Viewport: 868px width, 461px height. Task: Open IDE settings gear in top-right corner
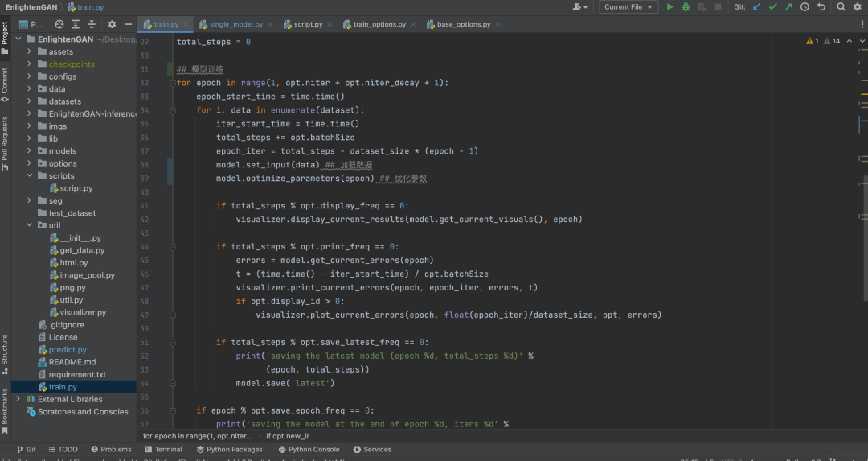pyautogui.click(x=858, y=7)
